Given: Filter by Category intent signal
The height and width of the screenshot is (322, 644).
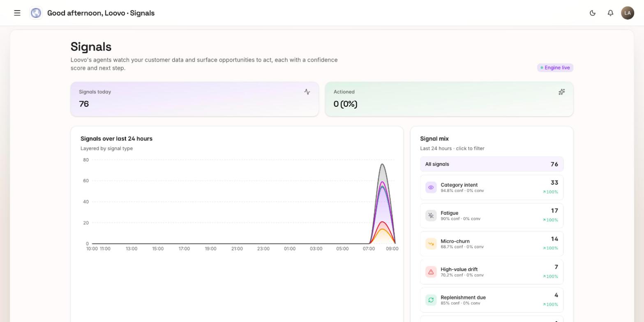Looking at the screenshot, I should [x=492, y=188].
